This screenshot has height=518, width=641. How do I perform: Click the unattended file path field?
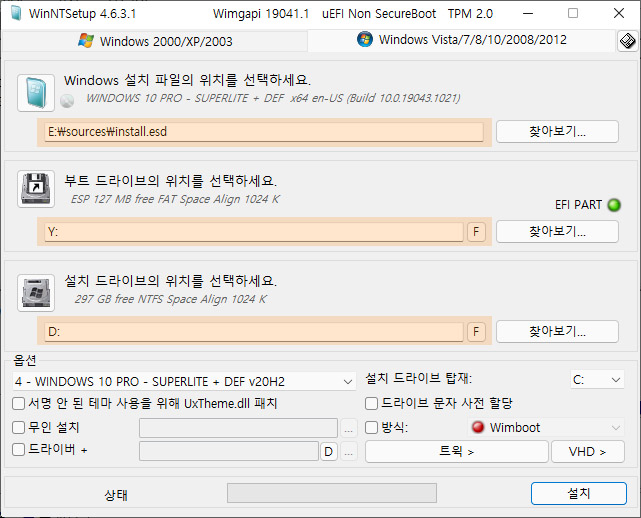238,428
